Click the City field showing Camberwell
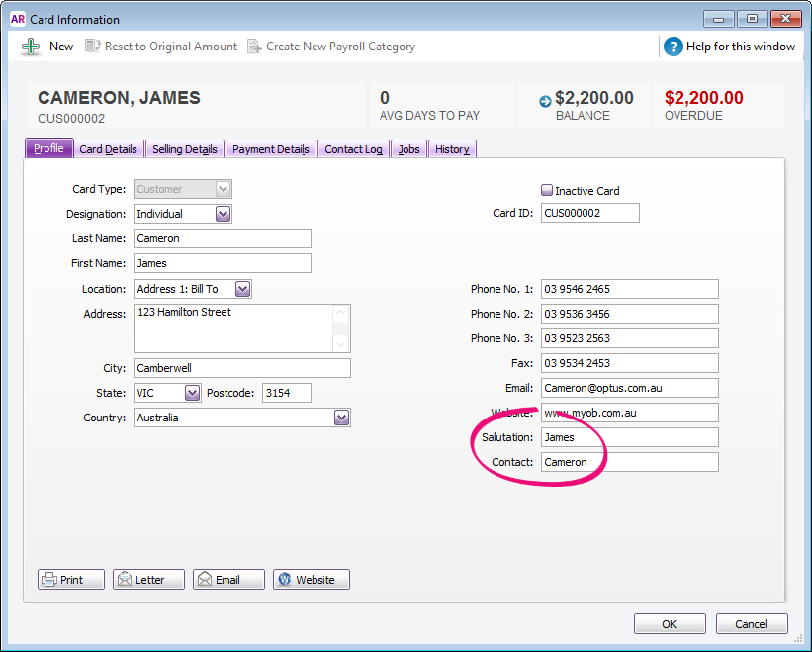812x652 pixels. pyautogui.click(x=242, y=368)
